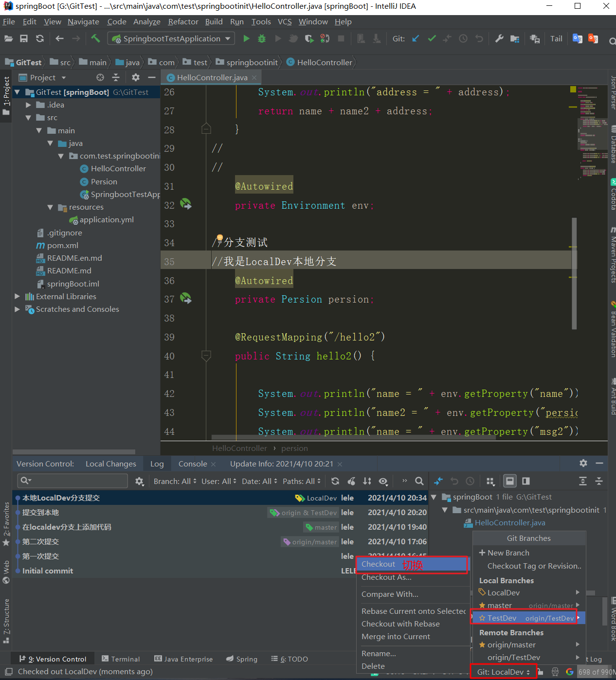The height and width of the screenshot is (680, 616).
Task: Toggle the diff preview panel icon
Action: click(525, 481)
